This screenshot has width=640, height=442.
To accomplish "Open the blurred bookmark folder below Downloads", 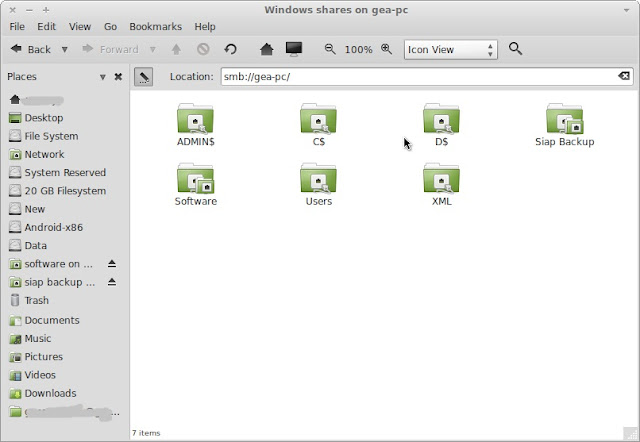I will tap(64, 412).
